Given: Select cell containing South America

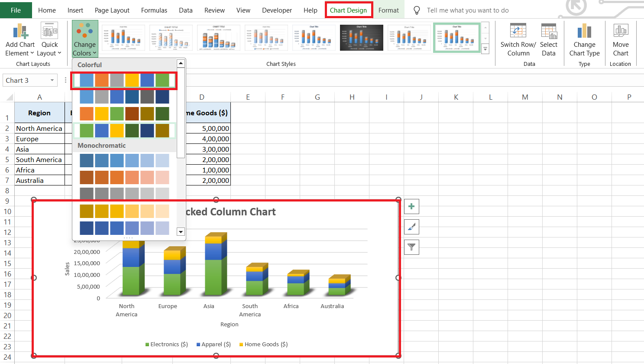Looking at the screenshot, I should [39, 159].
